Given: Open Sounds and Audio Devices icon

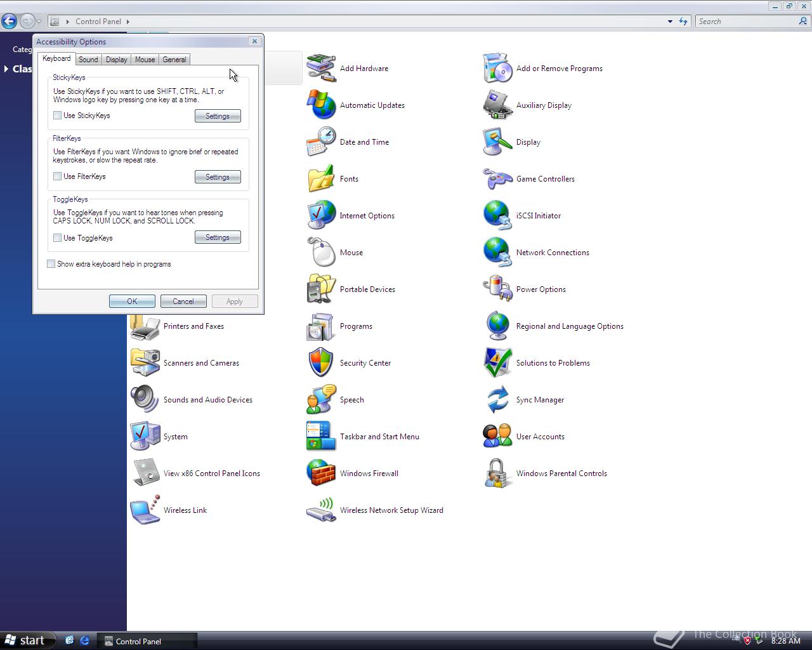Looking at the screenshot, I should coord(145,400).
